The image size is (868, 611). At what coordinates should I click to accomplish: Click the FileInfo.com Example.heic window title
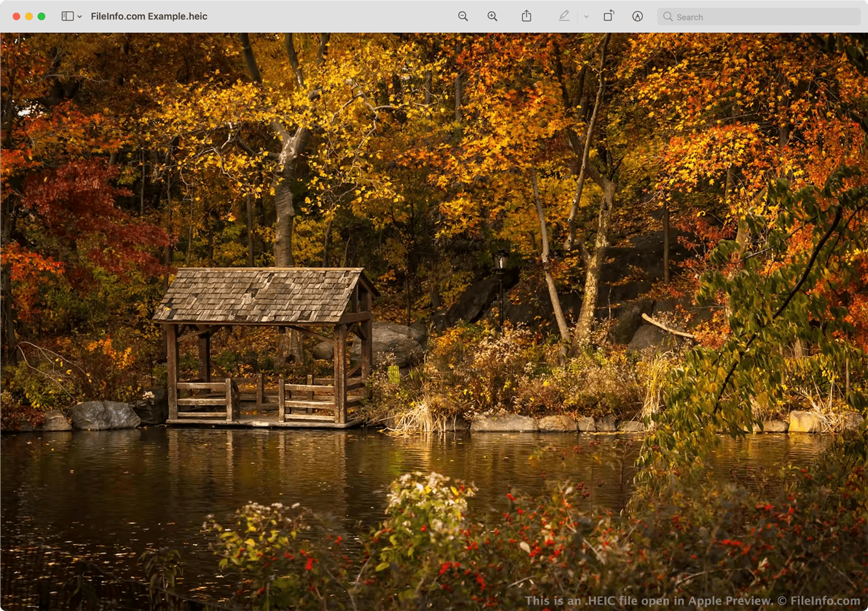click(x=149, y=16)
